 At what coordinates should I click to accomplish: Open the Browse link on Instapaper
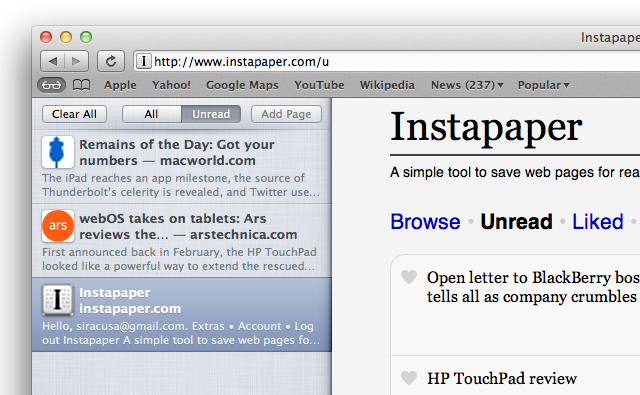tap(425, 222)
